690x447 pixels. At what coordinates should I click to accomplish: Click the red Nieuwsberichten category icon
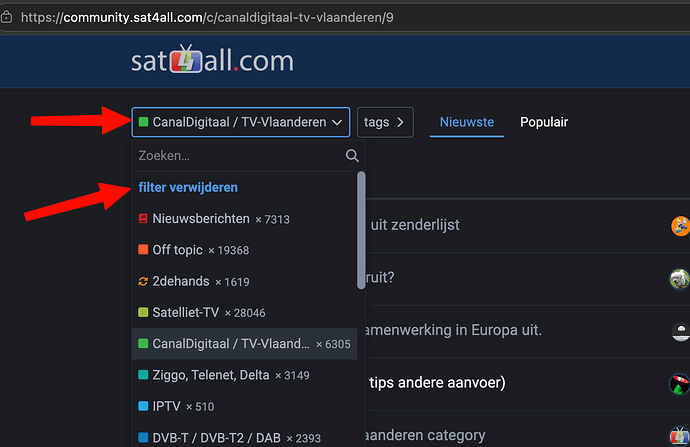pos(143,219)
